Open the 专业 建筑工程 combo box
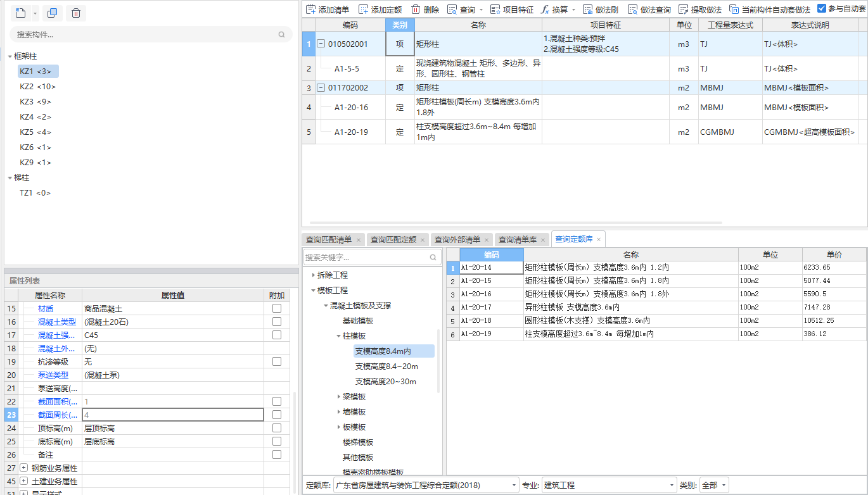 (x=609, y=485)
